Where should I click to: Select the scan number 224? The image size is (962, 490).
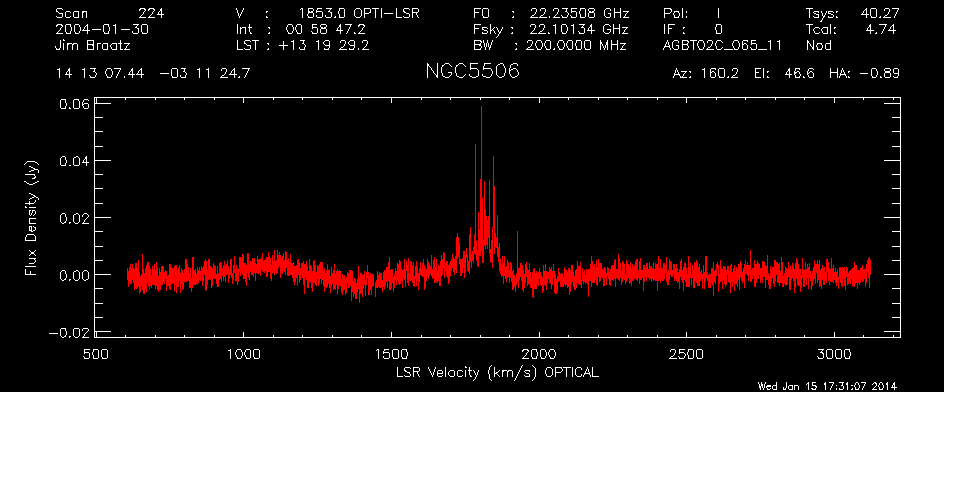point(151,13)
